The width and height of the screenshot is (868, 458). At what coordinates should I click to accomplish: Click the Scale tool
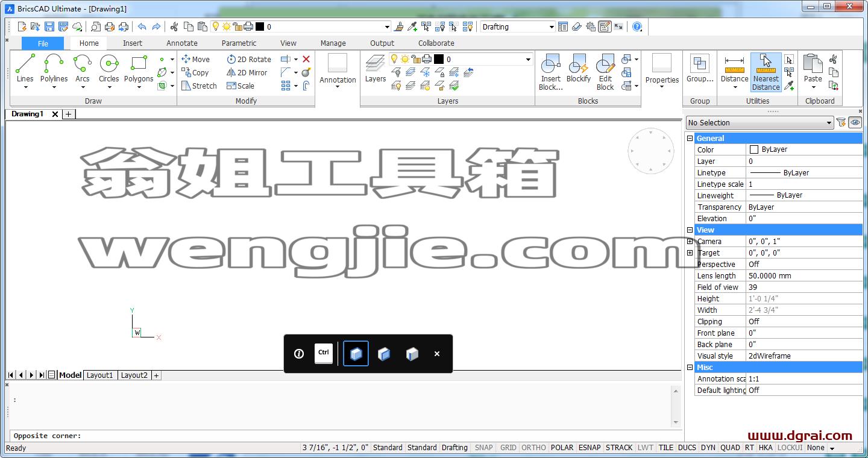pyautogui.click(x=241, y=86)
